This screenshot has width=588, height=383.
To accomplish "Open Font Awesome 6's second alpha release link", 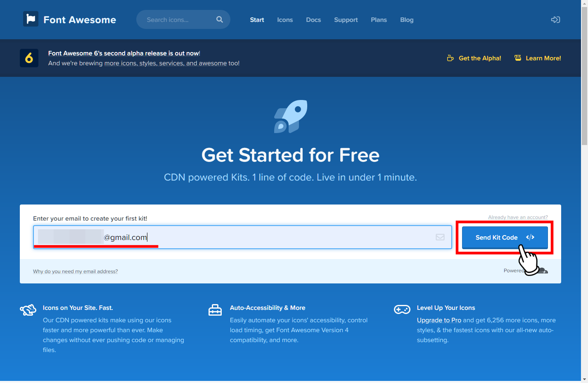I will (123, 53).
